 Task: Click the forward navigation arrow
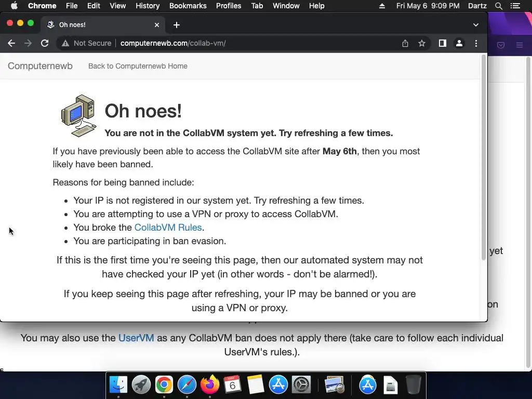click(x=28, y=43)
